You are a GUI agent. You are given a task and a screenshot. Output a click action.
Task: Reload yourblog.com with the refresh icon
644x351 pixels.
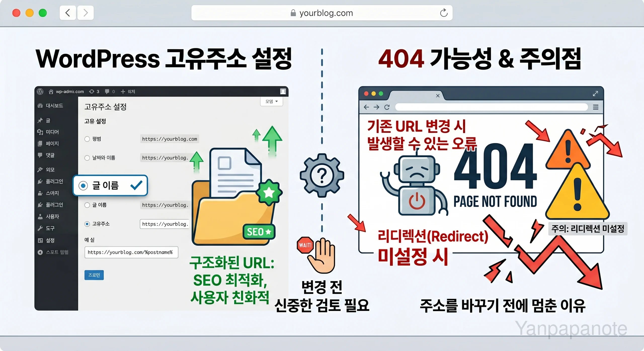[444, 13]
